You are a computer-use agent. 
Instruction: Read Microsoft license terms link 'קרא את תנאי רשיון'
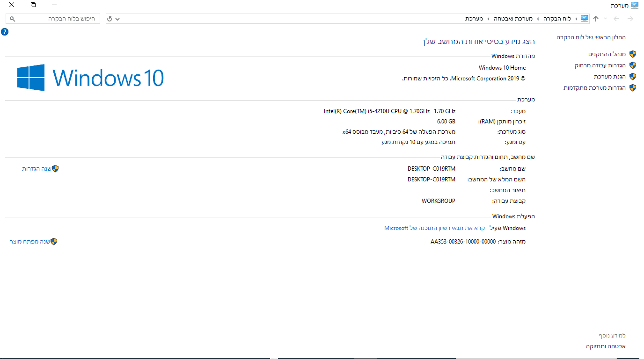pyautogui.click(x=434, y=228)
